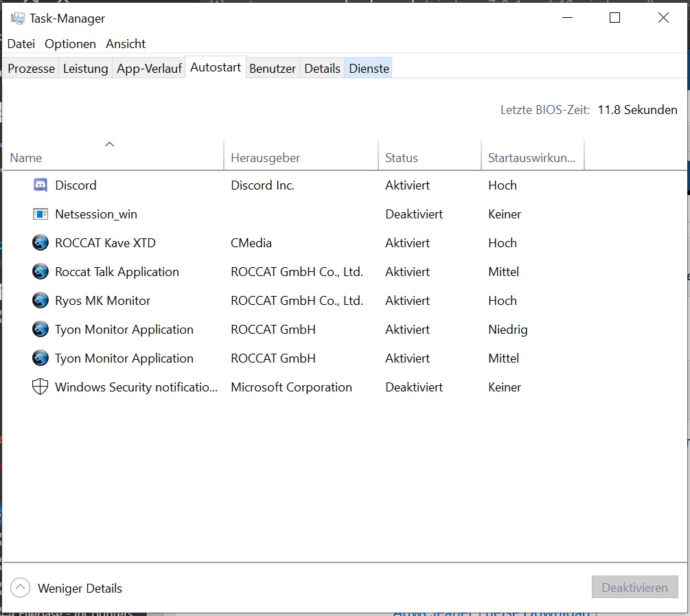The height and width of the screenshot is (616, 690).
Task: Switch to the Leistung tab
Action: tap(85, 68)
